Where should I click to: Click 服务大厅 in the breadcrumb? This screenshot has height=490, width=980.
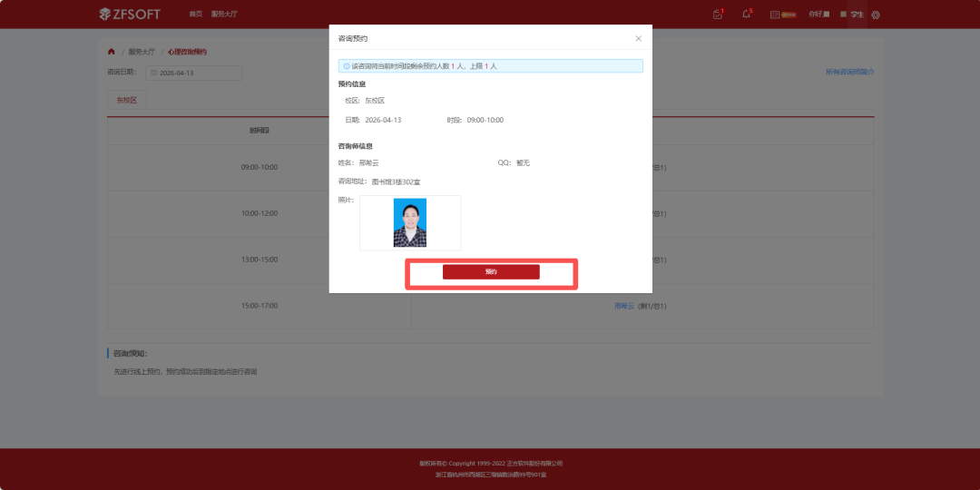pos(142,52)
